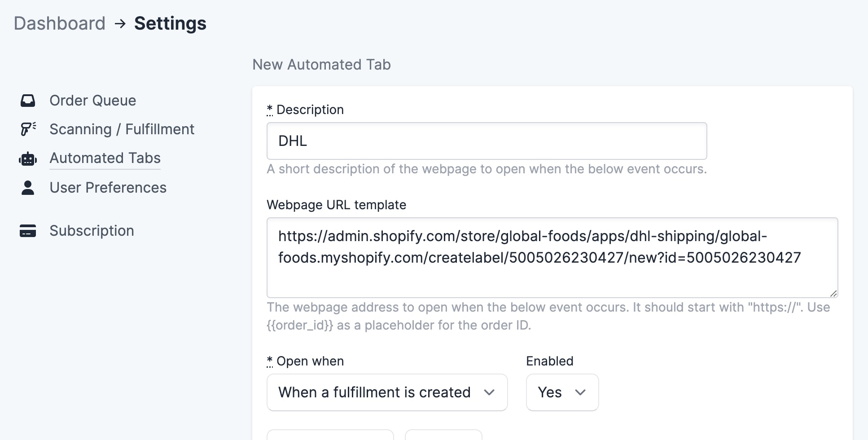Focus the Description field containing "DHL"
Viewport: 868px width, 440px height.
487,141
